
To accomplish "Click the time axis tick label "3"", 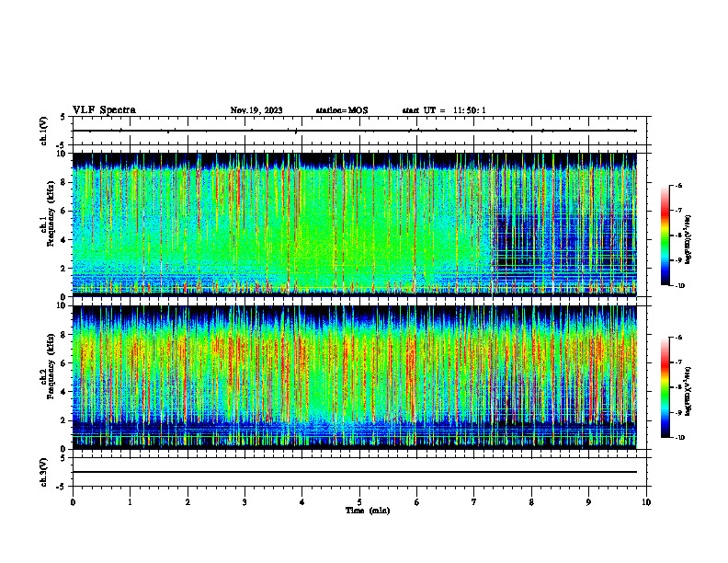I will [245, 502].
